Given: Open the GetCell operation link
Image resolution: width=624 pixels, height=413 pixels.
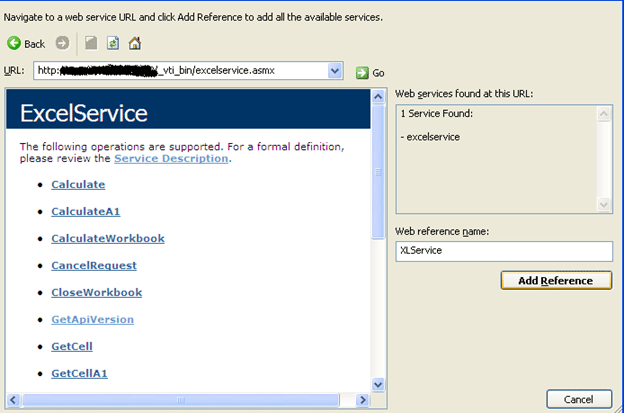Looking at the screenshot, I should [x=72, y=346].
